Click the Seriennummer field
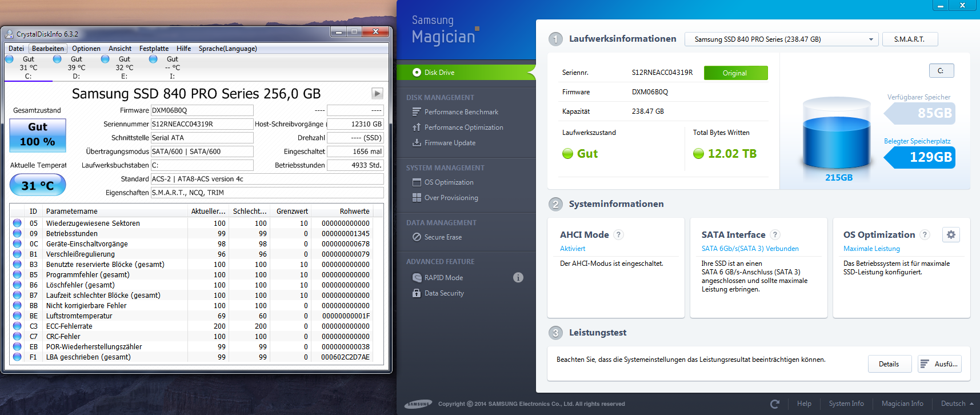This screenshot has width=980, height=415. tap(202, 124)
